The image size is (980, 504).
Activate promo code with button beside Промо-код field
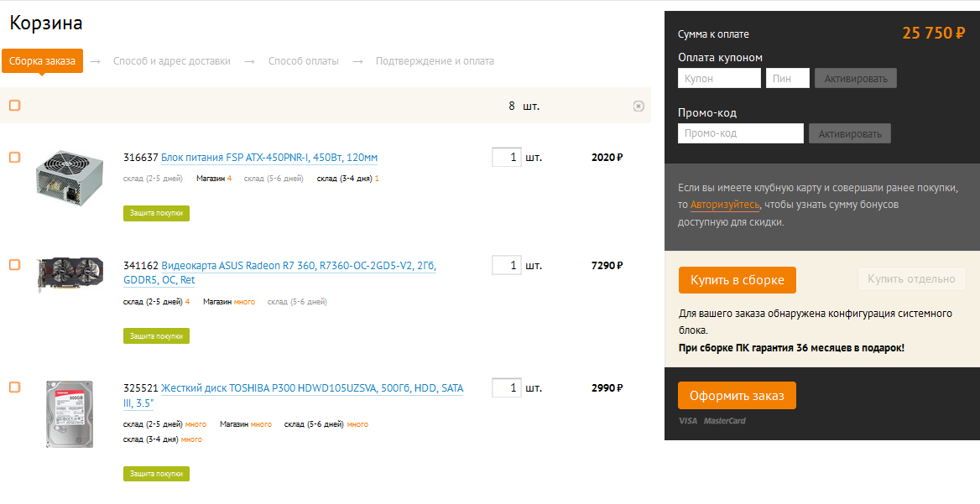tap(850, 133)
